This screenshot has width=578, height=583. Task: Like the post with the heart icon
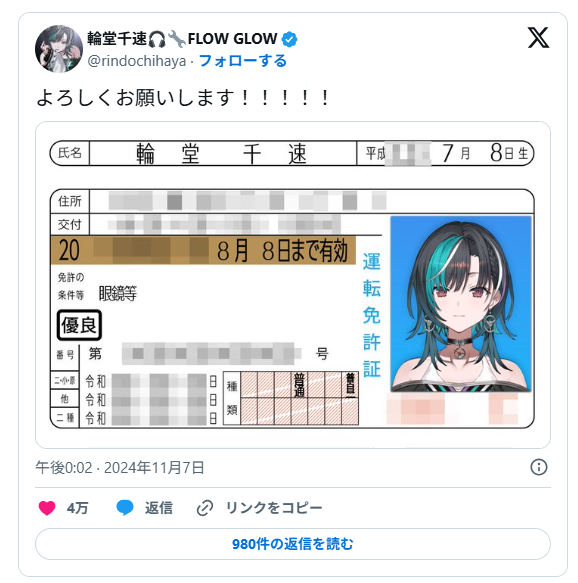tap(47, 508)
